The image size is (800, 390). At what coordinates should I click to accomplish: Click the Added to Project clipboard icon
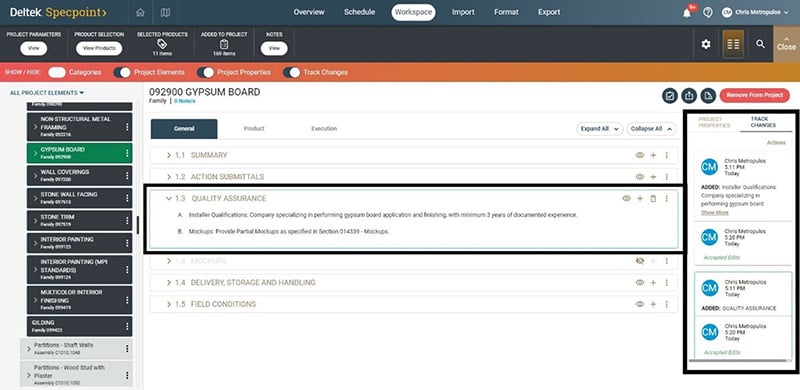click(223, 44)
